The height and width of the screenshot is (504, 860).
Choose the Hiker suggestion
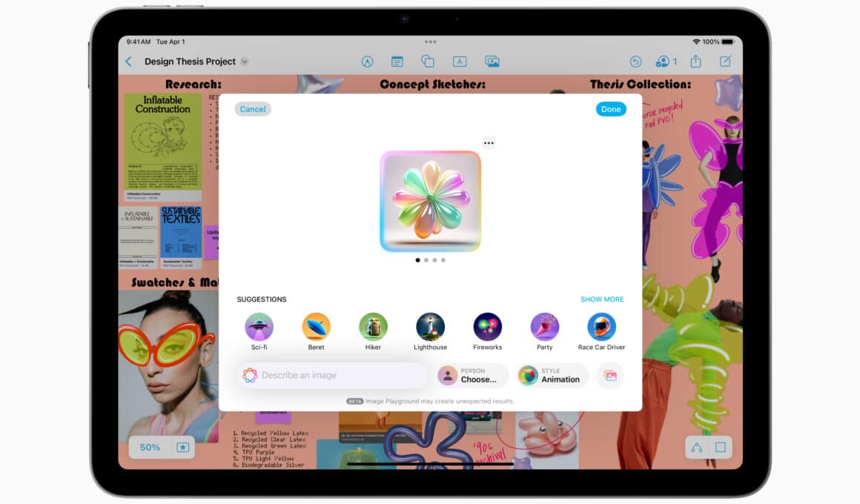tap(373, 331)
